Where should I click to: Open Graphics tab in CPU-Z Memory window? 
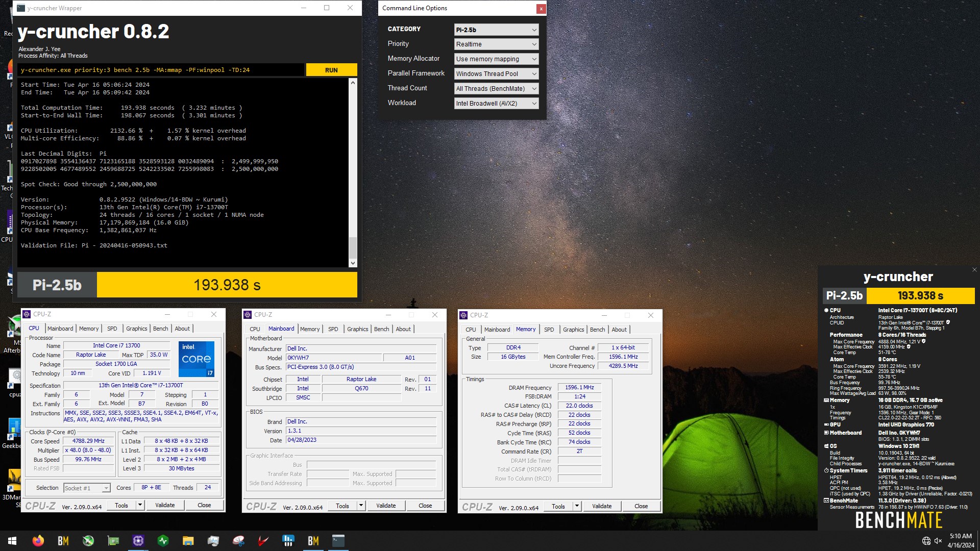click(573, 330)
